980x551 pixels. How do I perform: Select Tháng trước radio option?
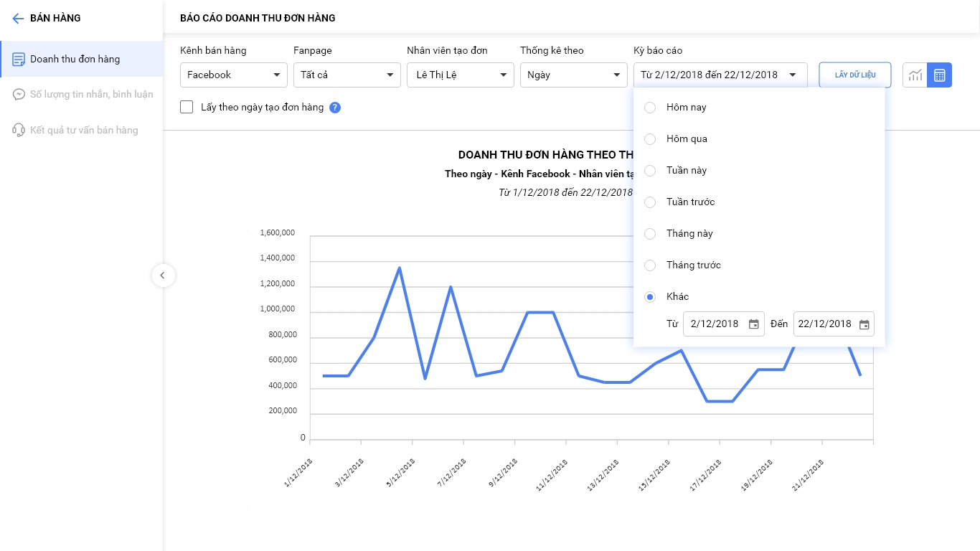tap(650, 265)
